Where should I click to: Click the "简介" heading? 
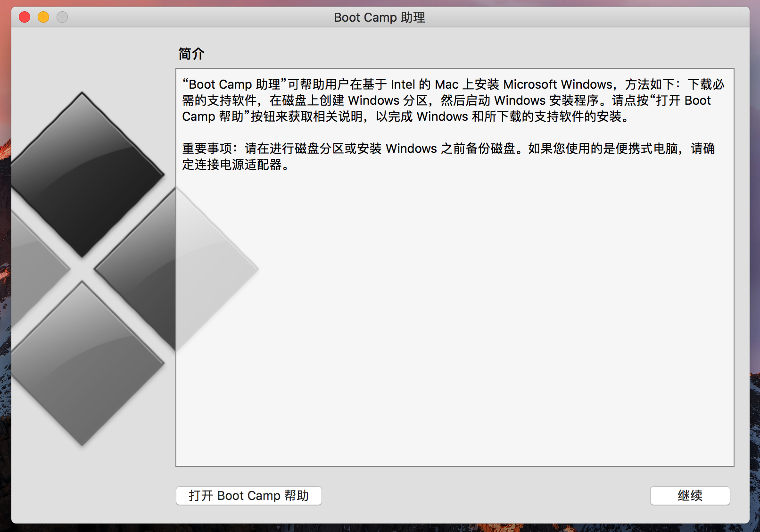(191, 54)
